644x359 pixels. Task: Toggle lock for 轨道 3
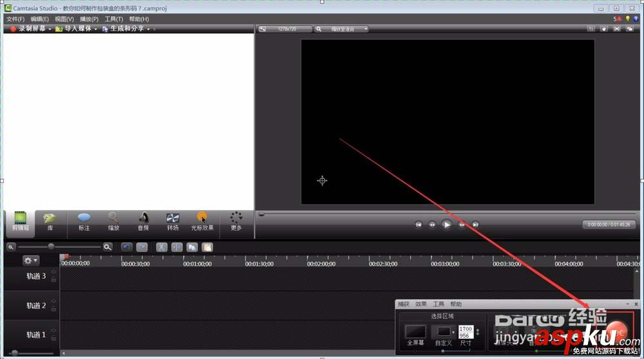coord(54,280)
